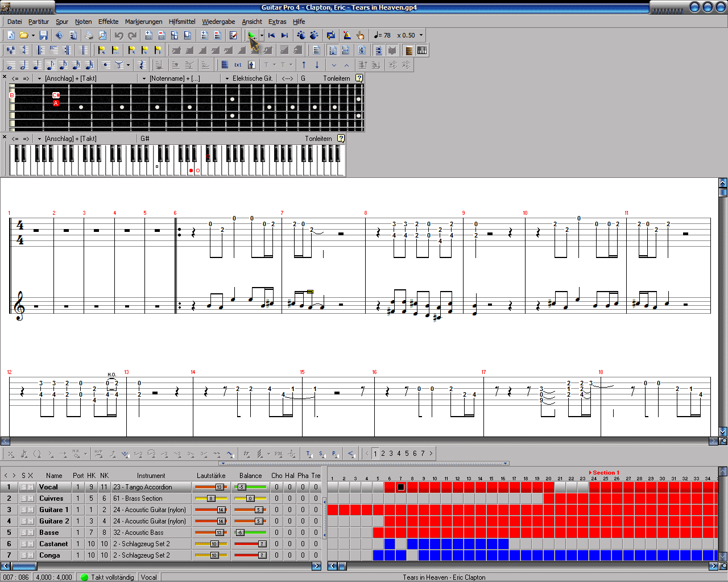
Task: Open the N.H. harmonic dropdown arrow
Action: 85,454
